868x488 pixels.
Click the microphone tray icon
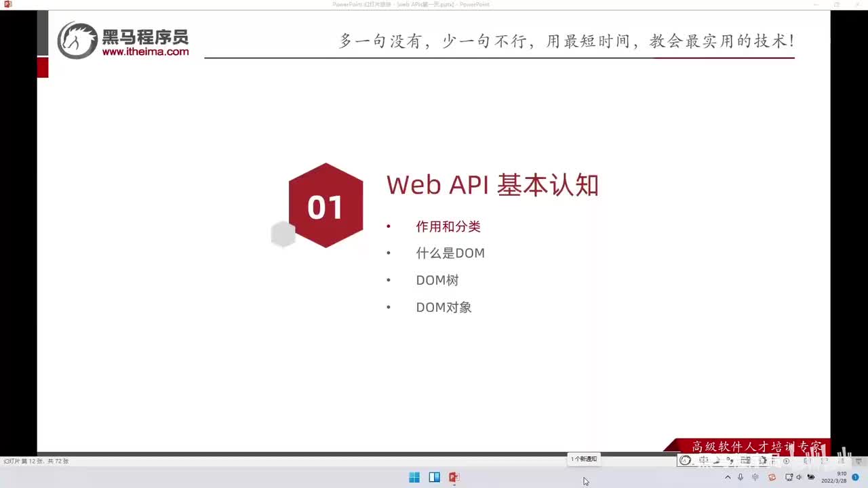741,477
